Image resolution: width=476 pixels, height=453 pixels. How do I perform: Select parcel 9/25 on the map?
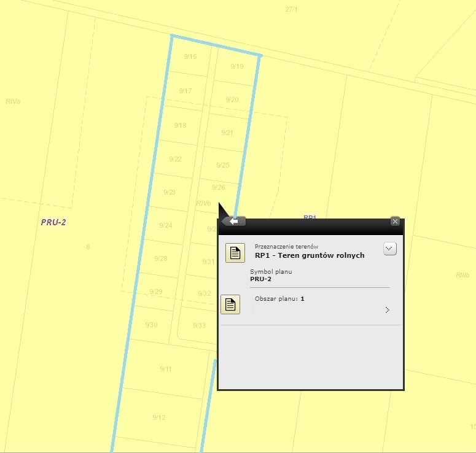click(x=223, y=165)
